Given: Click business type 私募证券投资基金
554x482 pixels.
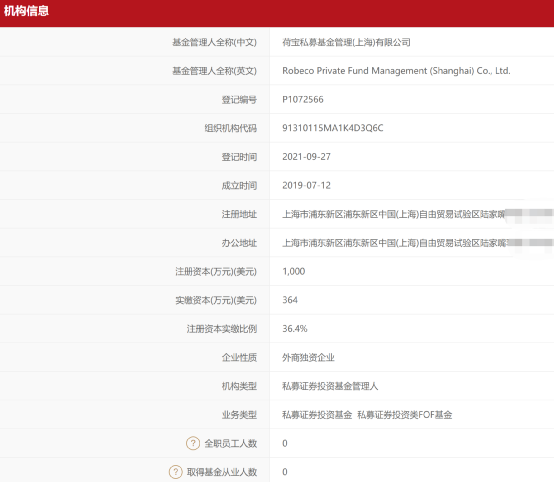Looking at the screenshot, I should (317, 415).
